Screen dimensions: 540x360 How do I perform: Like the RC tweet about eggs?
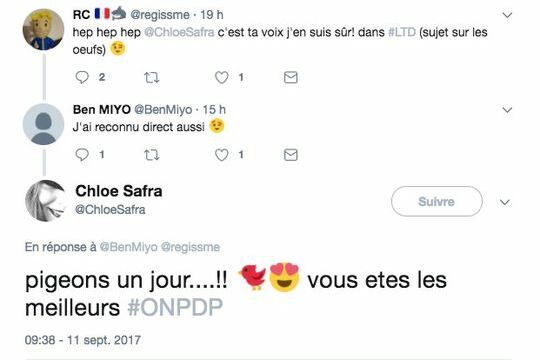pyautogui.click(x=221, y=78)
